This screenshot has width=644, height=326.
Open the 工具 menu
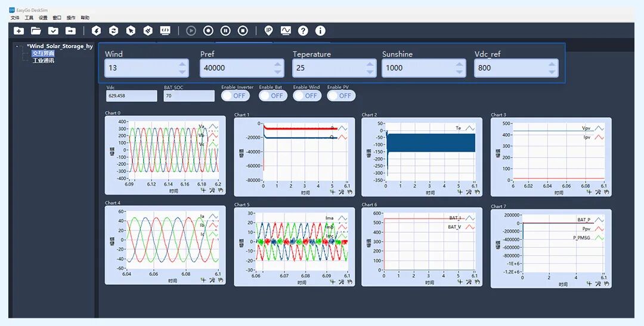(29, 18)
